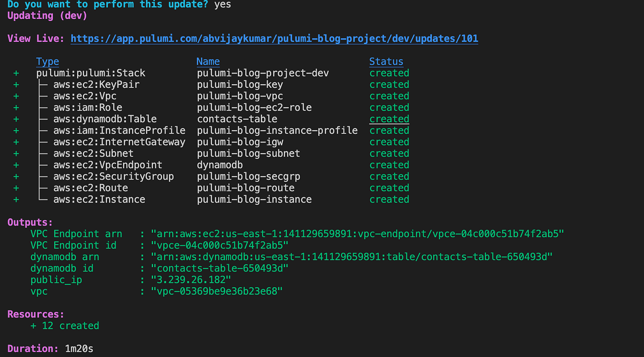Click the underlined Status column header
This screenshot has width=644, height=357.
[386, 62]
